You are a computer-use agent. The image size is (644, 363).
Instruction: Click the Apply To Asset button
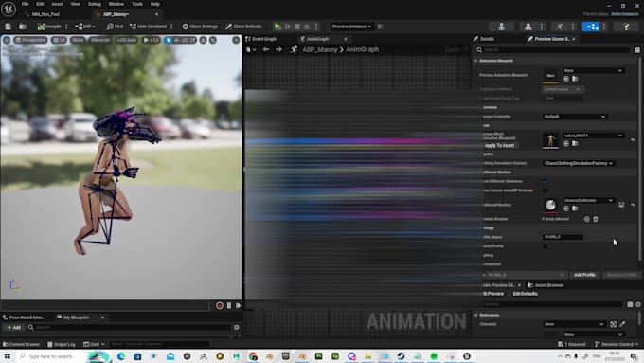(499, 145)
